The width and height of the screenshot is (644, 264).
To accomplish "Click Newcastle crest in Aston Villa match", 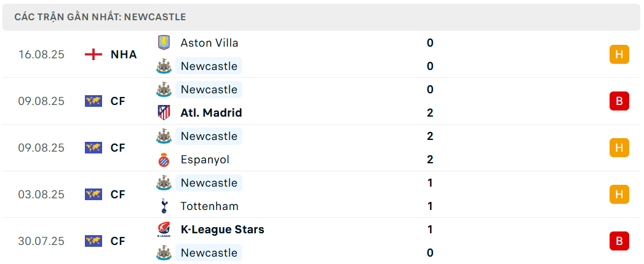I will point(164,66).
